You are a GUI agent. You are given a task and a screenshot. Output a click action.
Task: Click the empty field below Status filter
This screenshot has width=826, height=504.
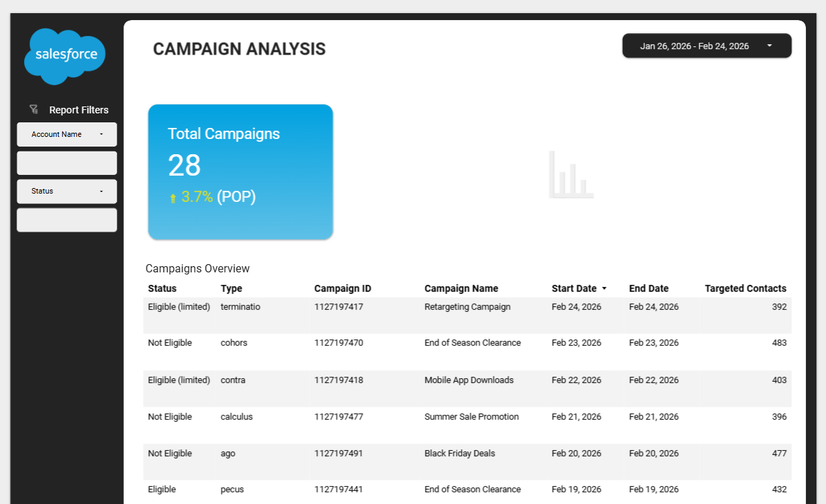(67, 220)
